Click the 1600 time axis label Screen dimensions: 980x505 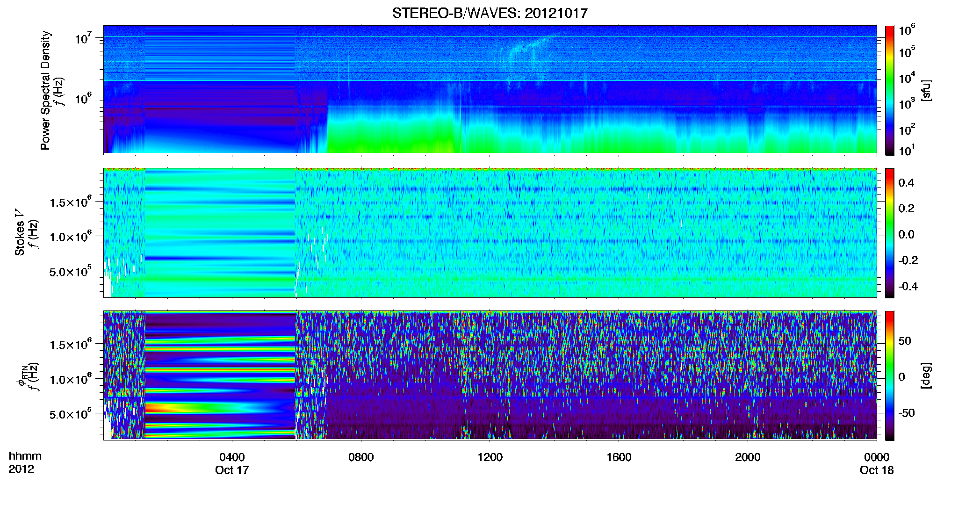619,457
